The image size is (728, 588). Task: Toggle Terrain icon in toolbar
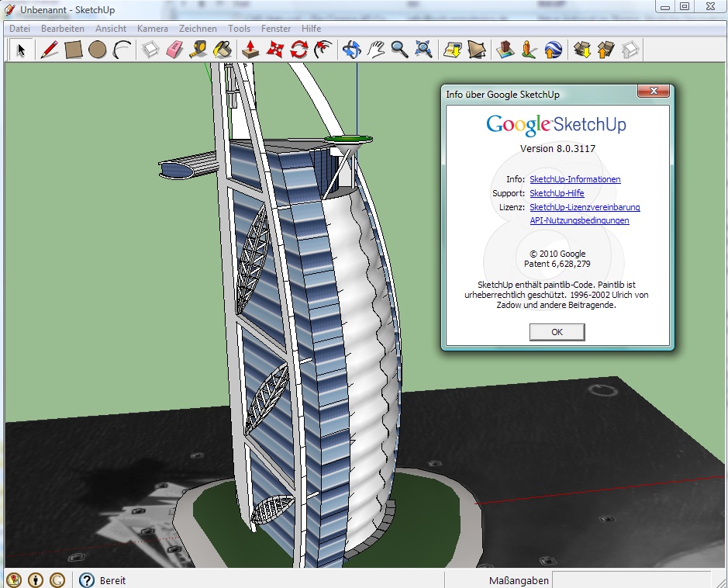(x=477, y=50)
